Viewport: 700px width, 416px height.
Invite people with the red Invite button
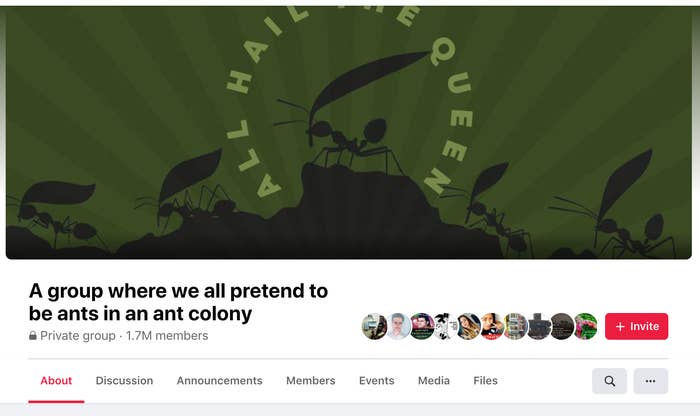coord(637,326)
